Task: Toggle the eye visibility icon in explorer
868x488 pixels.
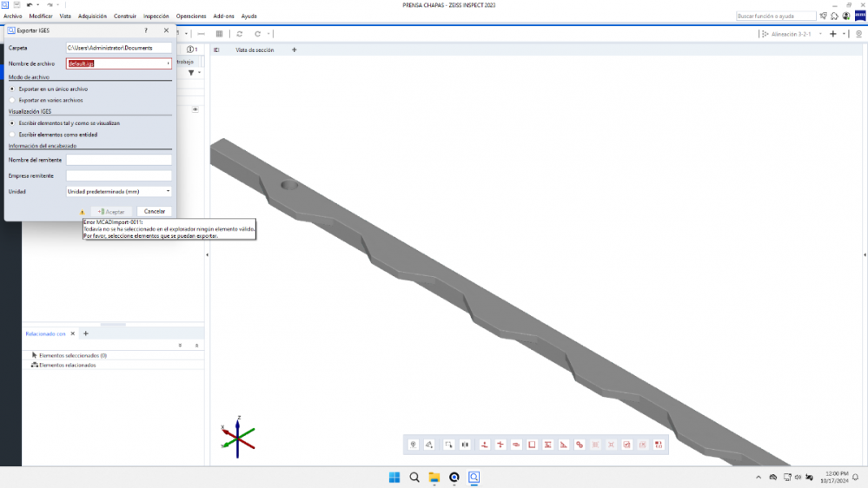Action: [x=195, y=109]
